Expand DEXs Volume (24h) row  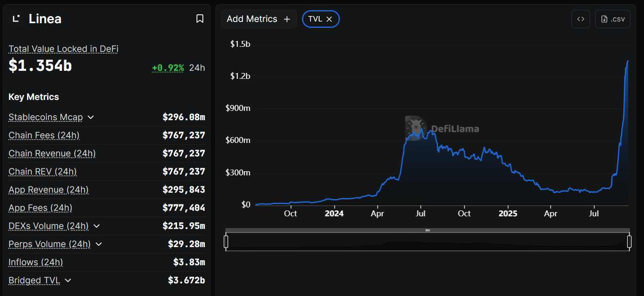(97, 226)
